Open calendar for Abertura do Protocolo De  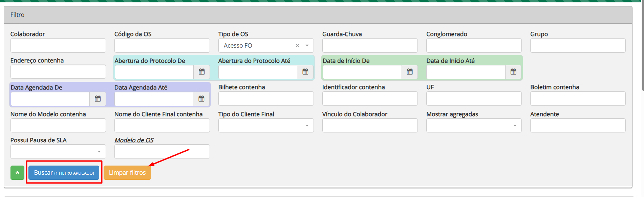tap(202, 72)
